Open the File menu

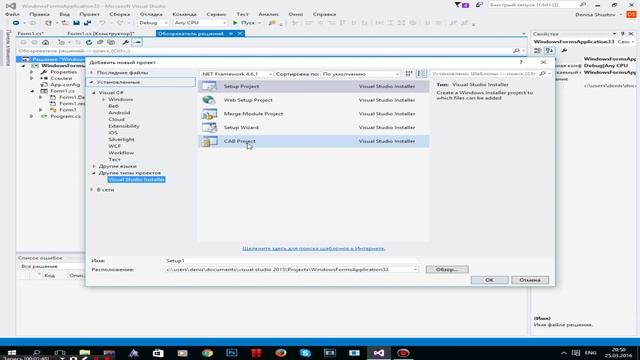[12, 14]
